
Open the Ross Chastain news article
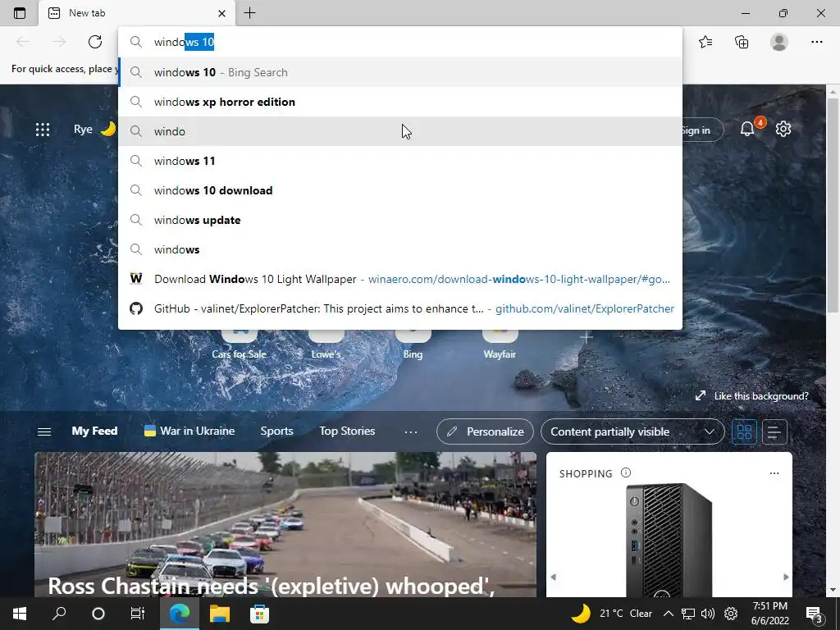(x=285, y=524)
